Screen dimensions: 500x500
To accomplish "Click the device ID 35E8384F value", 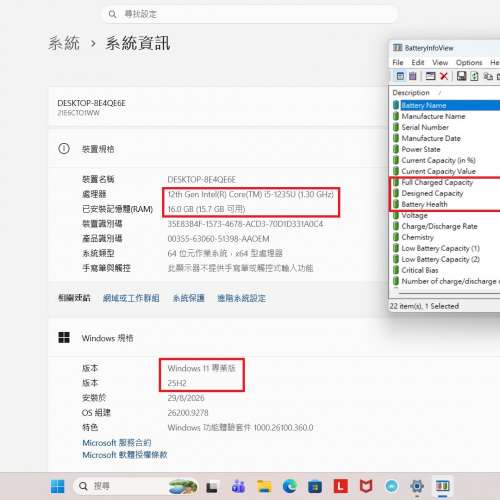I will (x=245, y=224).
